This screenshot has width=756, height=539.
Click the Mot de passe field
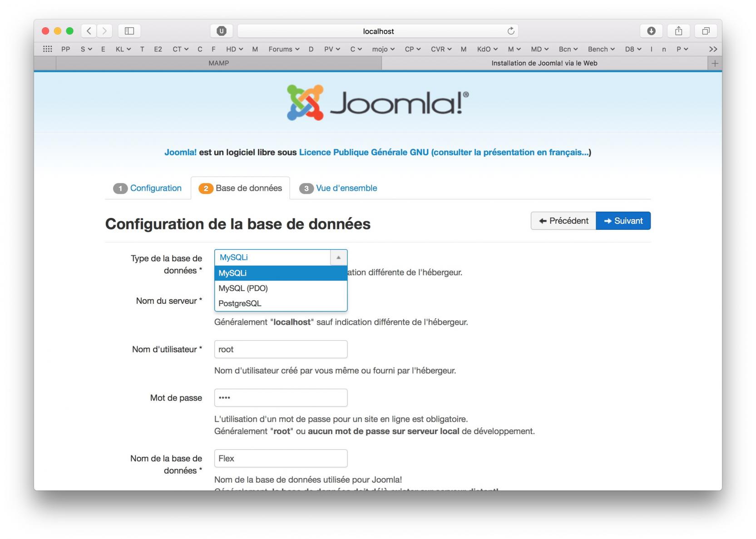(281, 398)
